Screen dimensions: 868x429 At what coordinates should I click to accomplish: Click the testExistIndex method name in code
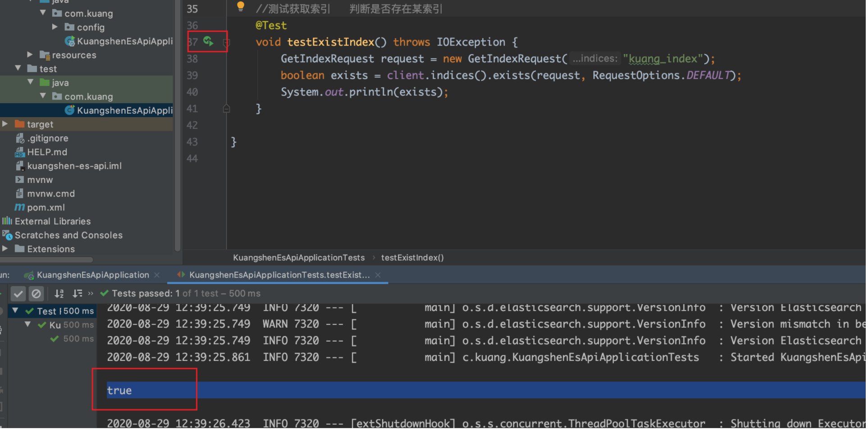tap(331, 42)
